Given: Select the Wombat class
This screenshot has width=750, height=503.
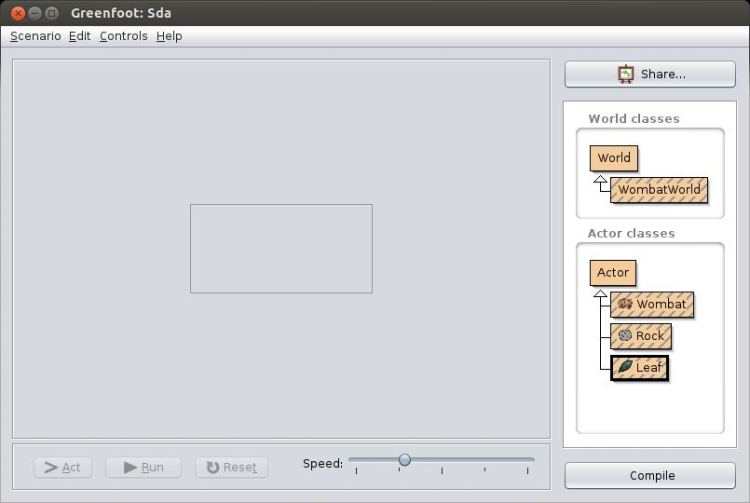Looking at the screenshot, I should coord(652,304).
